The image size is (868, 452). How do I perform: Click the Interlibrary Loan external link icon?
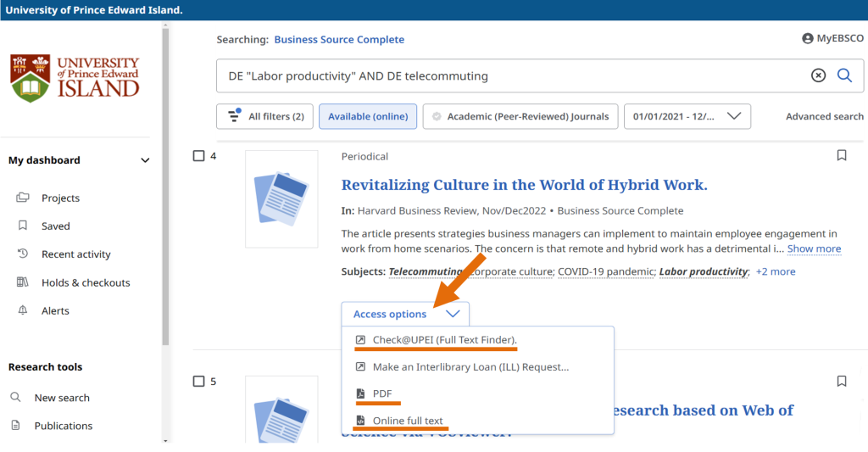pyautogui.click(x=360, y=366)
